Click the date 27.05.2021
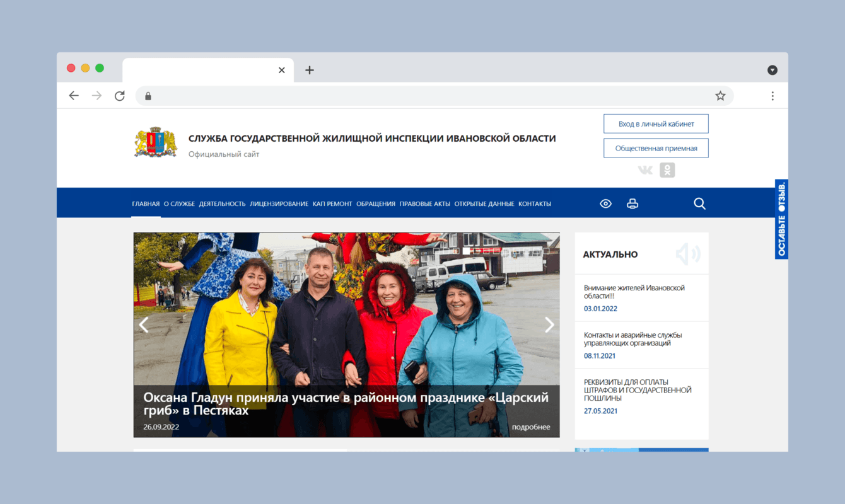845x504 pixels. [x=600, y=411]
